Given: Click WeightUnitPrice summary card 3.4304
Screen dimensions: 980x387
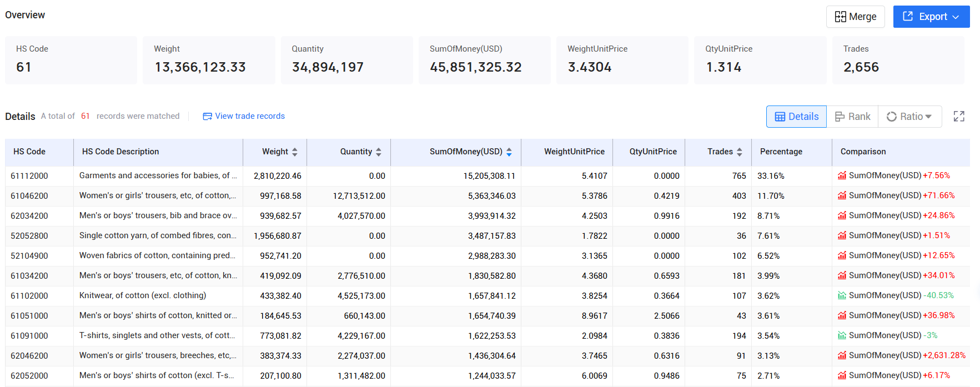Looking at the screenshot, I should [622, 60].
